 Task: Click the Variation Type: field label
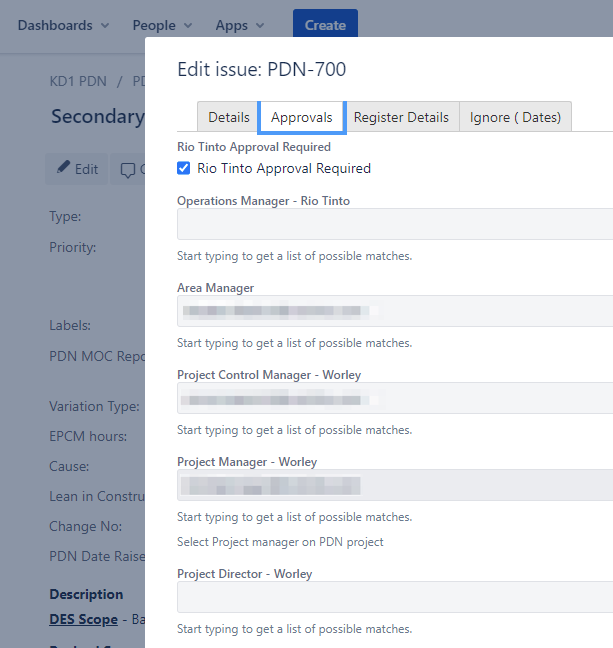point(94,406)
